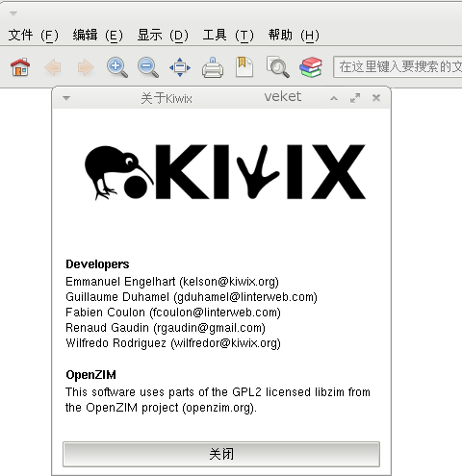The image size is (462, 476).
Task: Open bookmarks with the page-bookmark icon
Action: click(x=244, y=67)
